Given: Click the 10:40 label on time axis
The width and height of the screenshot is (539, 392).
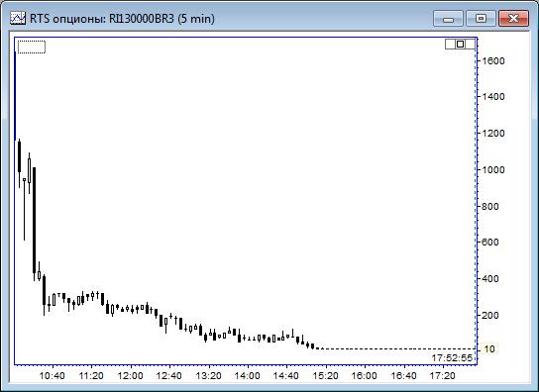Looking at the screenshot, I should pyautogui.click(x=52, y=376).
